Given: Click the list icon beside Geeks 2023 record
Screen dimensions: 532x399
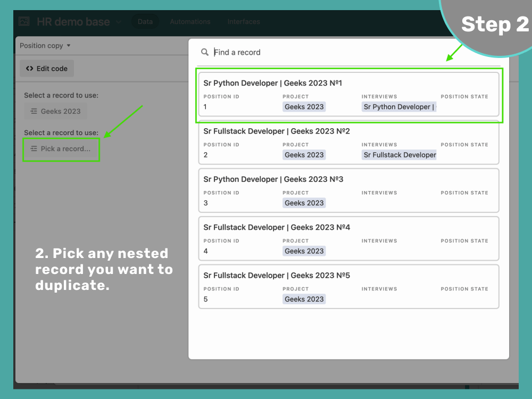Looking at the screenshot, I should (x=34, y=111).
